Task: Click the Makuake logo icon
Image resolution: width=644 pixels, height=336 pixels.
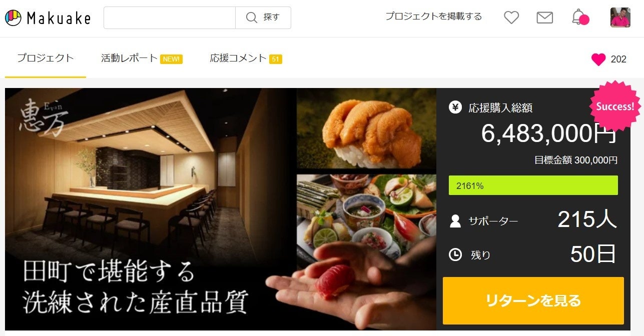Action: point(13,18)
